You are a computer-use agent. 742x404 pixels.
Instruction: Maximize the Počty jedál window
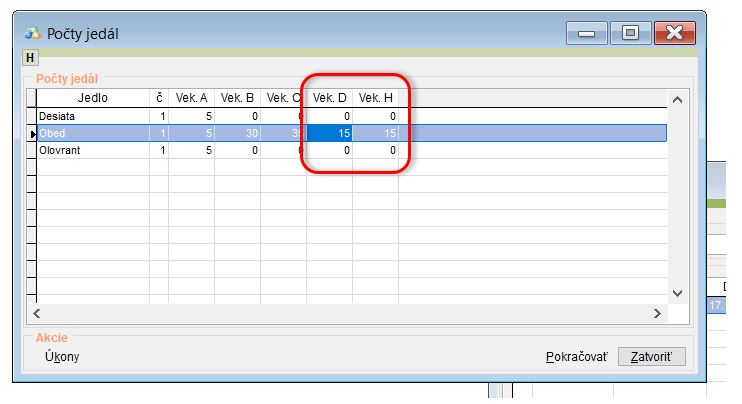(x=630, y=33)
